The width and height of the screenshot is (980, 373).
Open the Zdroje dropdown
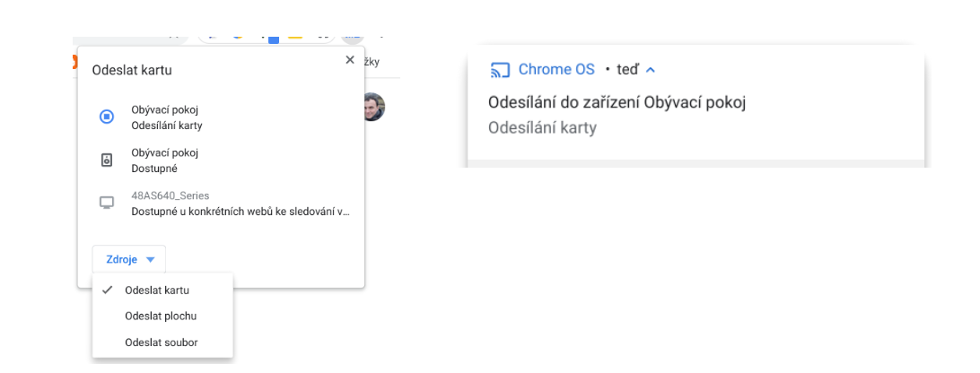point(129,260)
